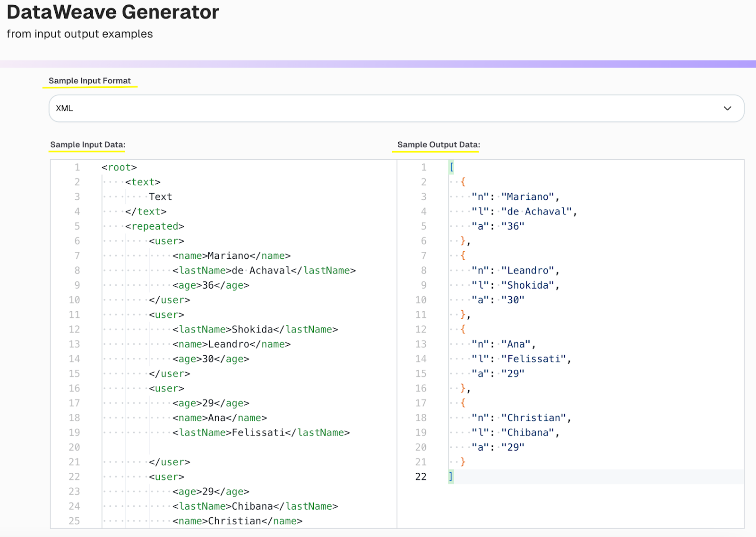Image resolution: width=756 pixels, height=537 pixels.
Task: Click the "l": "Felissati" output line
Action: (522, 359)
